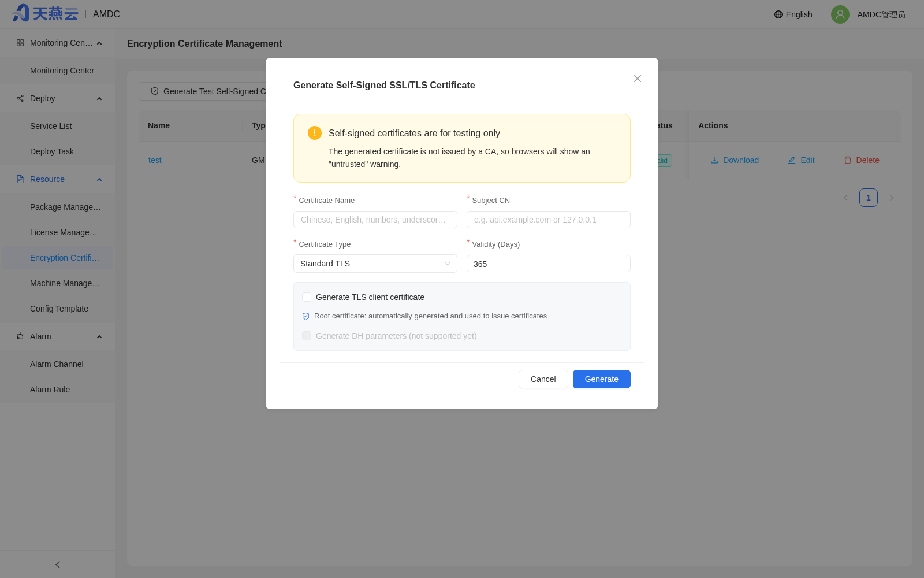Open the License Management menu item
924x578 pixels.
click(58, 232)
